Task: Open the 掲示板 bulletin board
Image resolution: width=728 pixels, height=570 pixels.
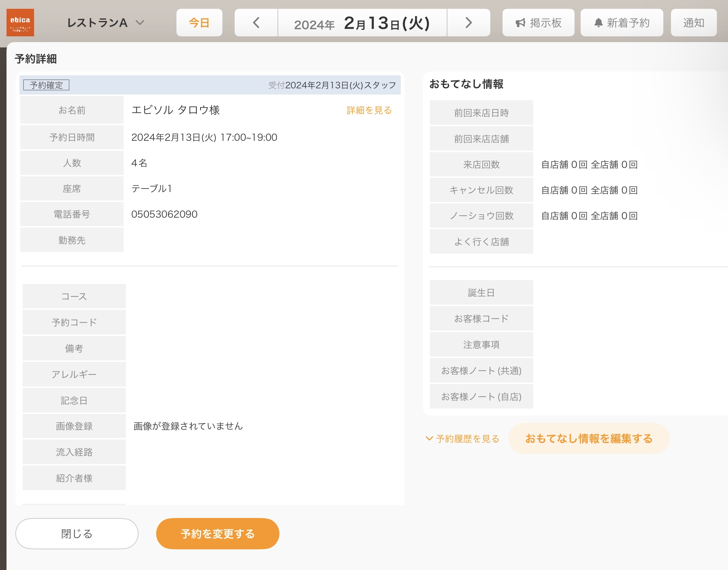Action: coord(539,23)
